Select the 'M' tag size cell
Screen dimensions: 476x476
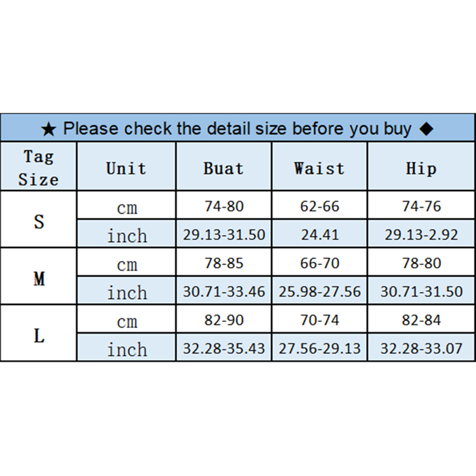[39, 278]
